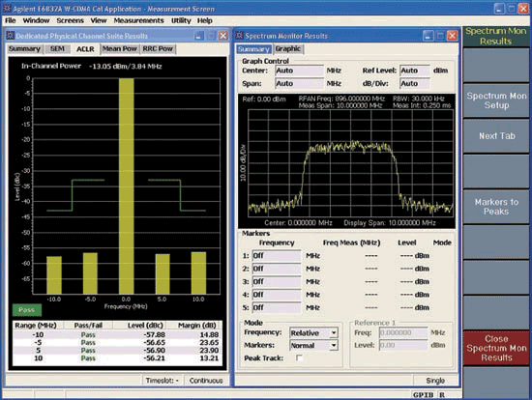Click the Agilent application title bar icon

pos(7,8)
